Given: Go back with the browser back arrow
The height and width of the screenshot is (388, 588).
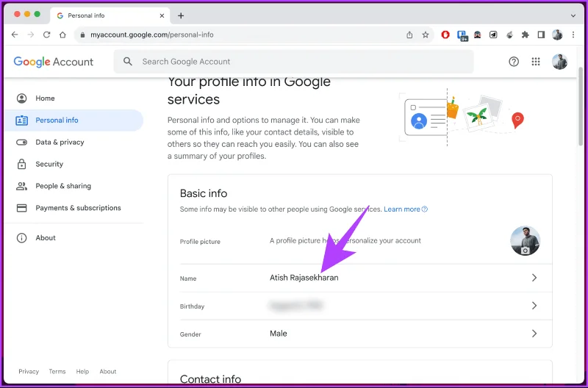Looking at the screenshot, I should point(15,35).
